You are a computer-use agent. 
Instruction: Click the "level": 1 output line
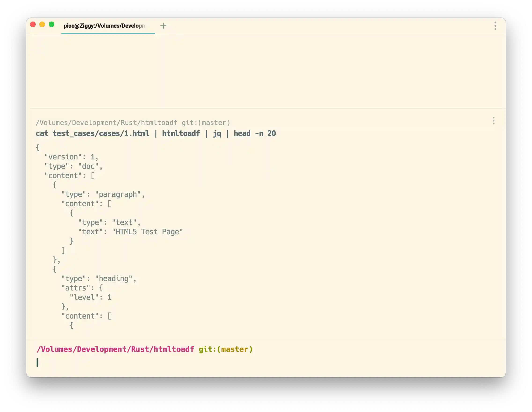point(91,297)
